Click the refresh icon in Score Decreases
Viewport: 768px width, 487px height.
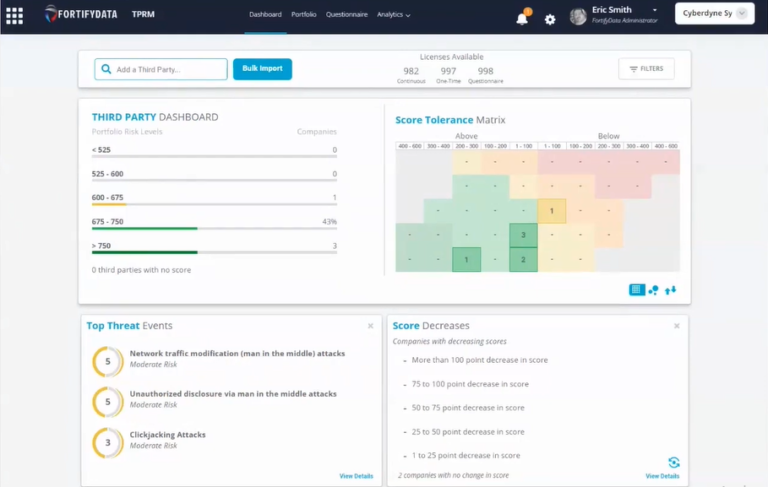[x=673, y=462]
